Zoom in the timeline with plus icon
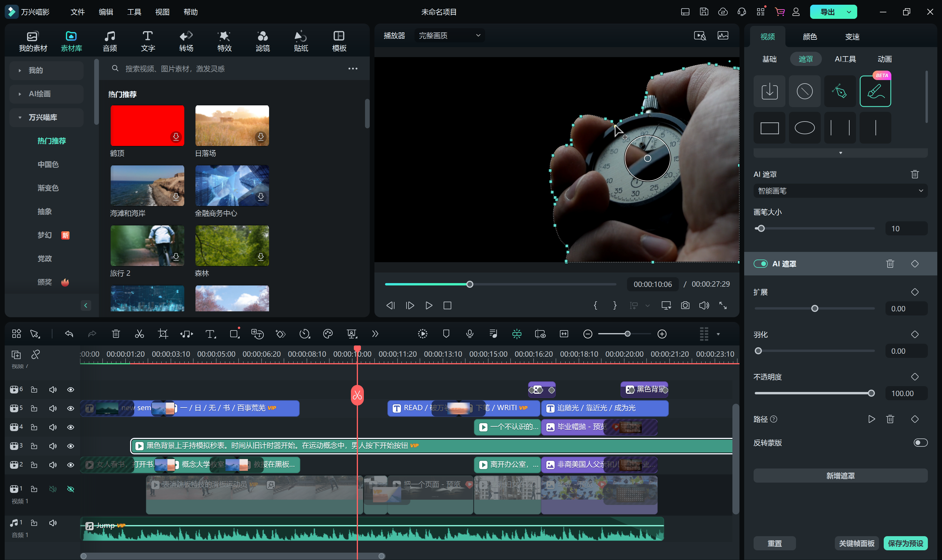Viewport: 942px width, 560px height. click(661, 334)
